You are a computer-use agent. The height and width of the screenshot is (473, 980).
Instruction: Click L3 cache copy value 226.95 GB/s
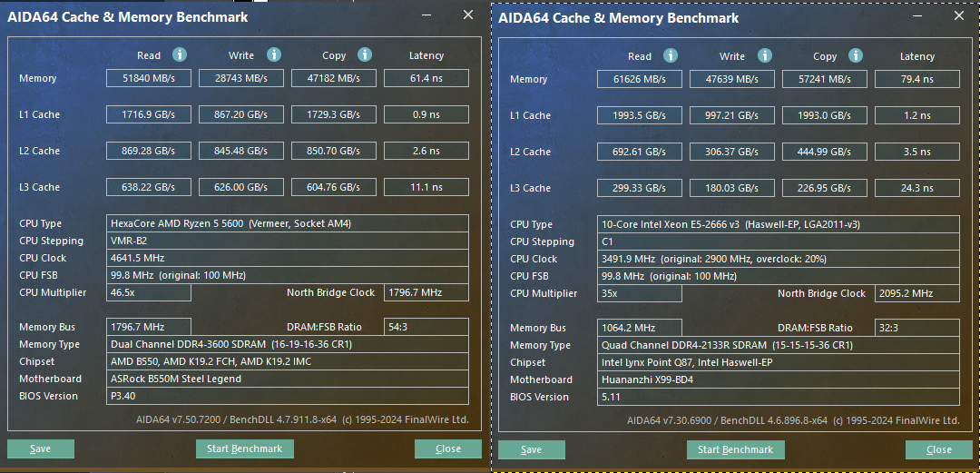(824, 188)
